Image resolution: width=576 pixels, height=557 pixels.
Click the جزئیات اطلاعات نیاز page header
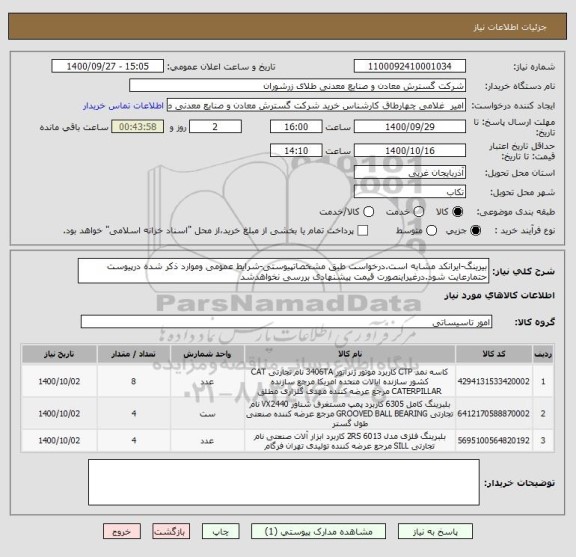click(x=510, y=28)
